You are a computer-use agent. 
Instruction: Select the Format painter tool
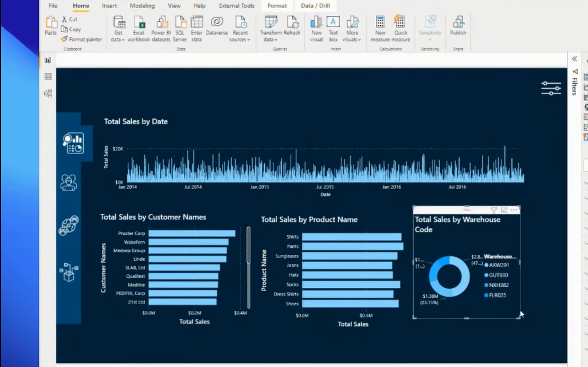pos(81,40)
